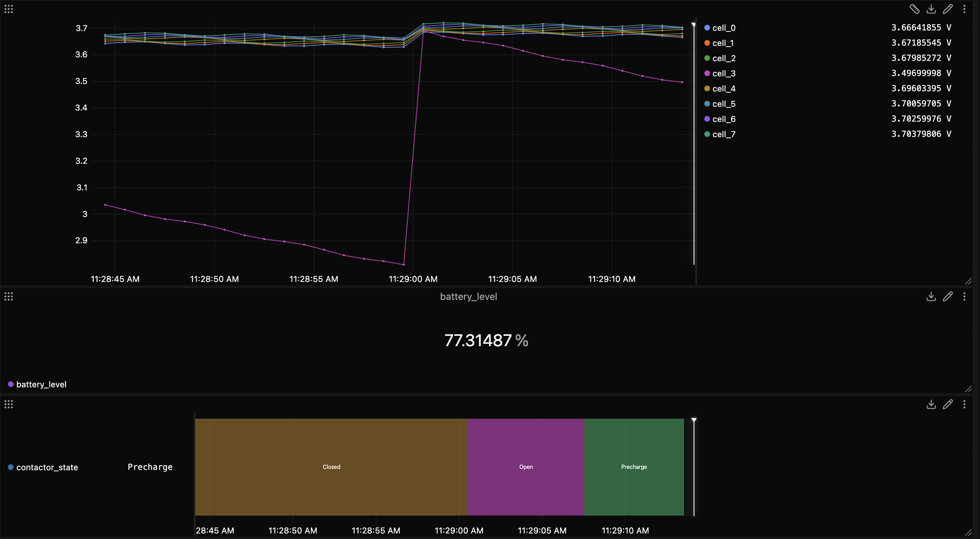Click the 2.9 label on the voltage y-axis

click(x=81, y=240)
